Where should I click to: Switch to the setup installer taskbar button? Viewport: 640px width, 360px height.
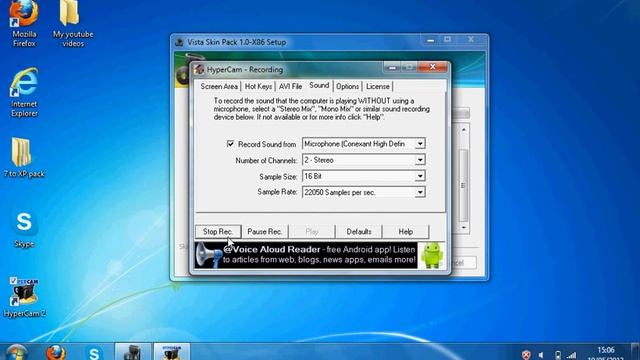click(133, 352)
